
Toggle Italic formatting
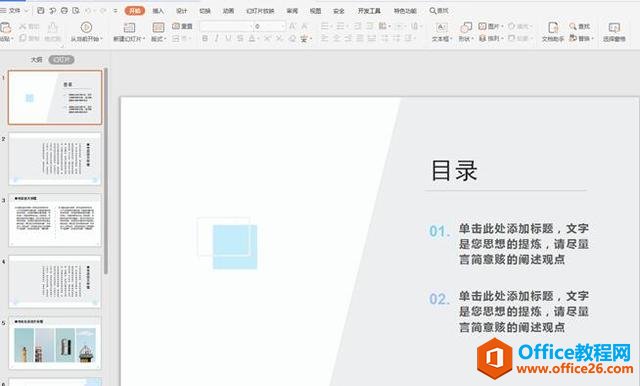click(x=216, y=39)
